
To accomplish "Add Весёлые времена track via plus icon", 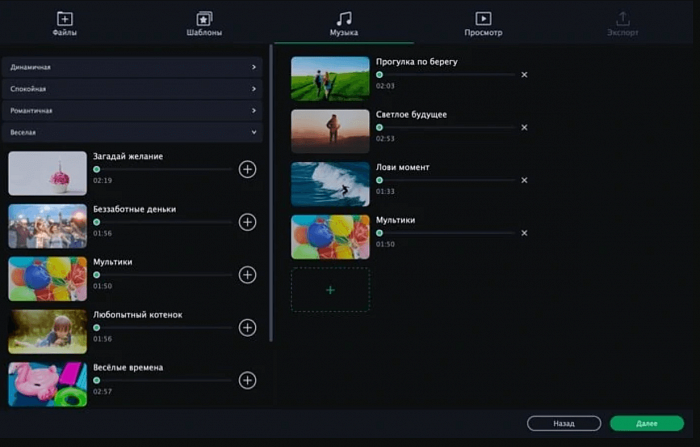I will (x=248, y=380).
